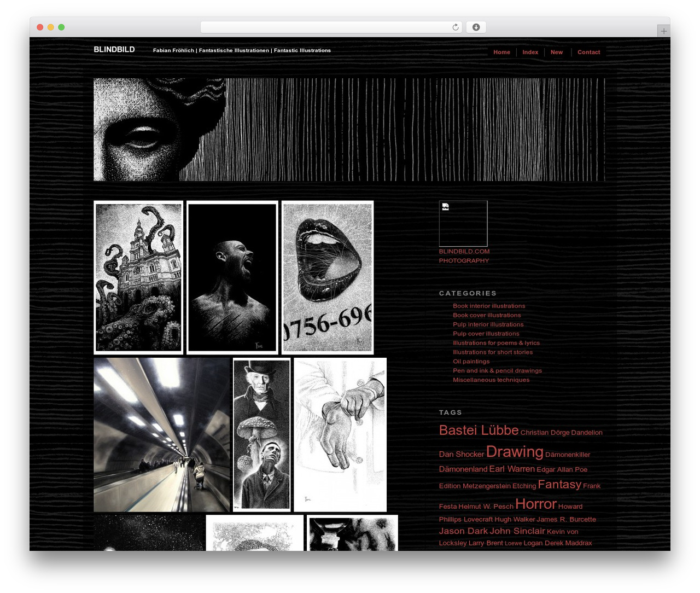This screenshot has width=700, height=593.
Task: Click the Drawing tag
Action: (x=515, y=452)
